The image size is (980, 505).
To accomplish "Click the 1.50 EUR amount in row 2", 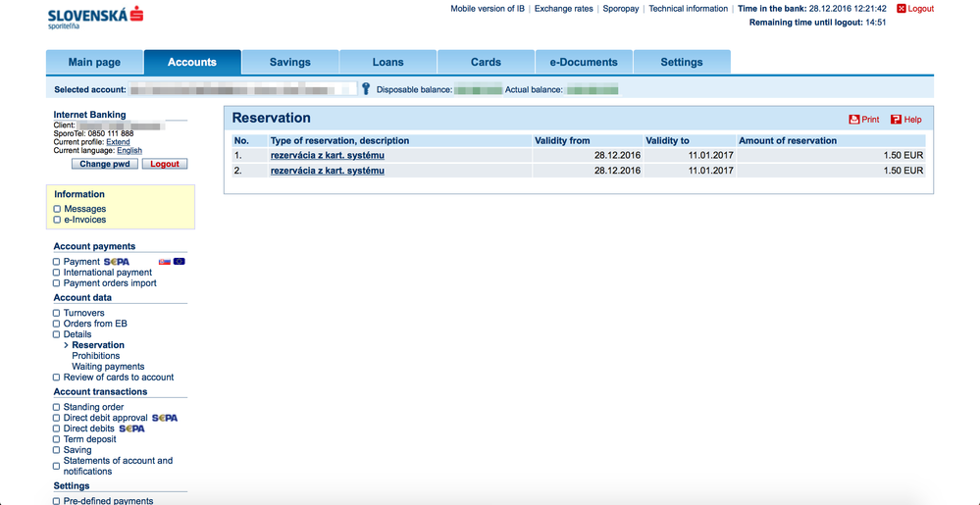I will 903,171.
